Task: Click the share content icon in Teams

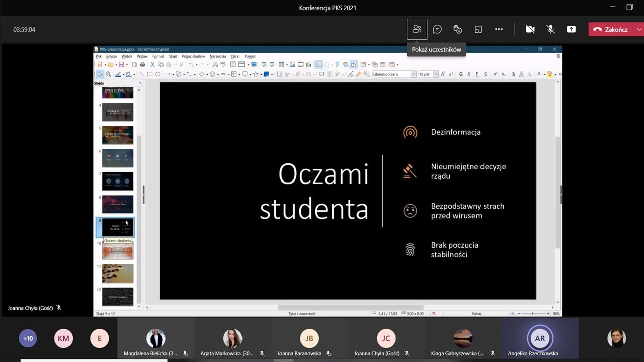Action: point(571,29)
